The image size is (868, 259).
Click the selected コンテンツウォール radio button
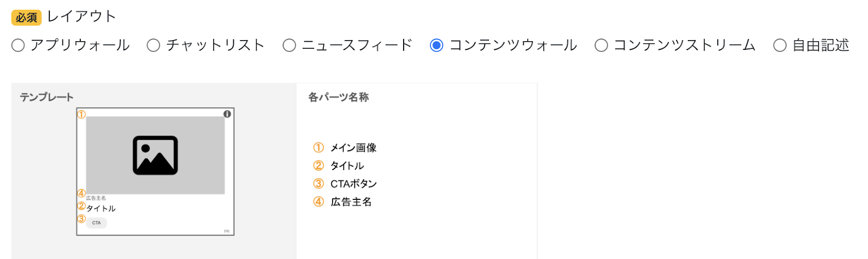[x=436, y=46]
